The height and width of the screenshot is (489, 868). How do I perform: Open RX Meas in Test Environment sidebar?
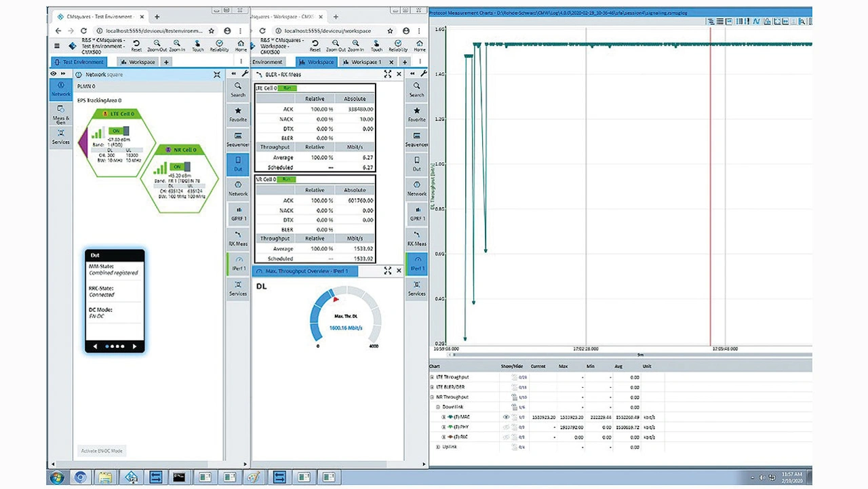click(x=238, y=237)
